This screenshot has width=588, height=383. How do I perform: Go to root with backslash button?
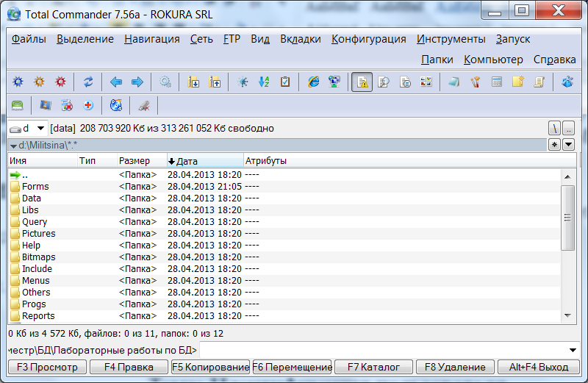[554, 129]
